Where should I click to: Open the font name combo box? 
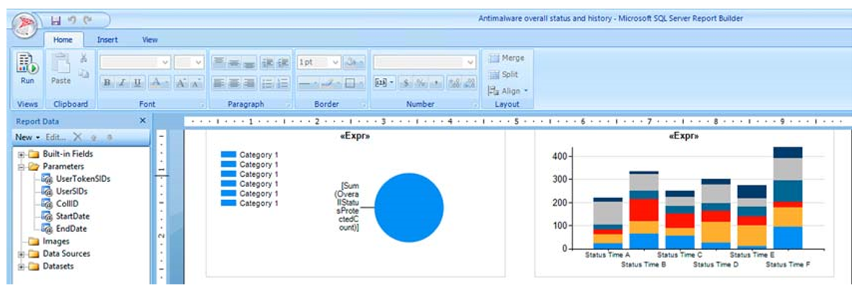click(135, 62)
